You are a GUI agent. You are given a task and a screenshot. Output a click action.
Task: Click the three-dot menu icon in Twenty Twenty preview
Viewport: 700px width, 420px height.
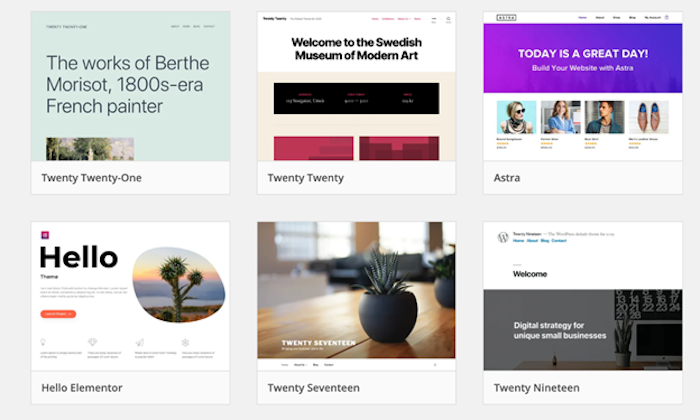[x=433, y=19]
